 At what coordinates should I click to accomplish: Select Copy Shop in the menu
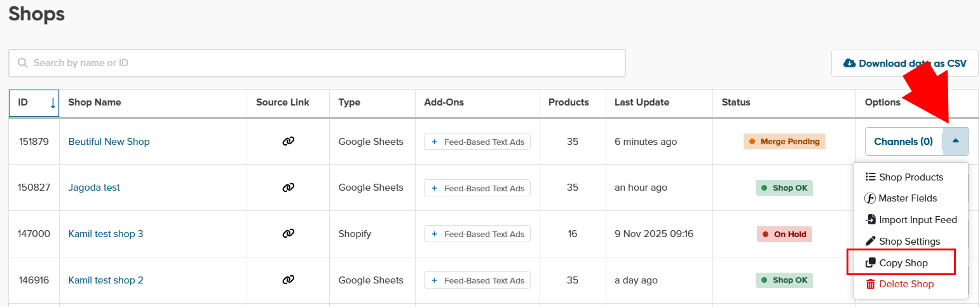[x=902, y=263]
